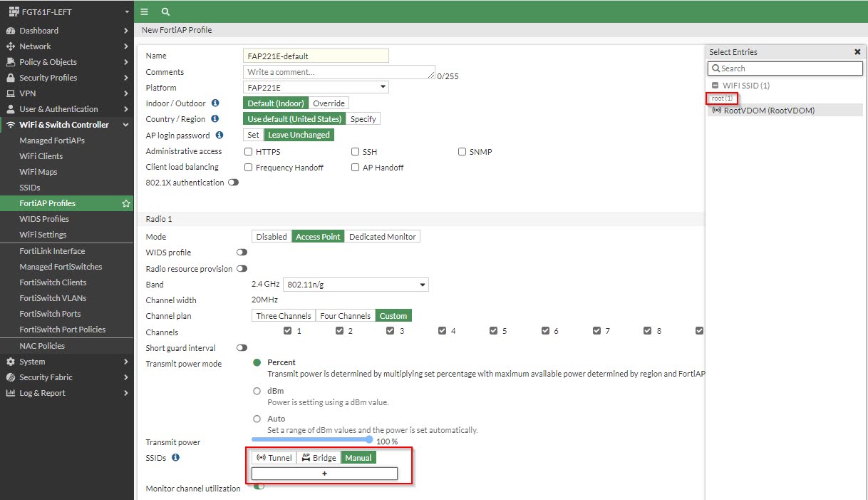Image resolution: width=868 pixels, height=500 pixels.
Task: Open the SSIDs menu item
Action: point(30,188)
